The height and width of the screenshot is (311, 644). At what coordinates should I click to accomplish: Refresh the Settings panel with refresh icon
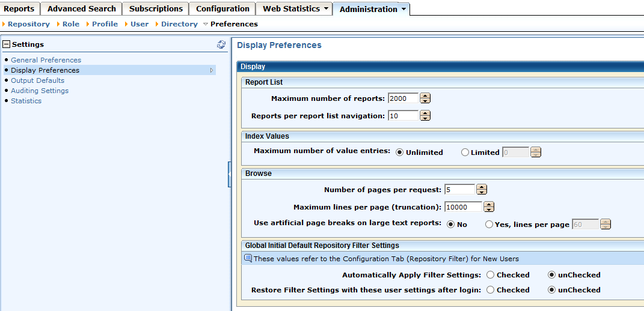(x=221, y=44)
